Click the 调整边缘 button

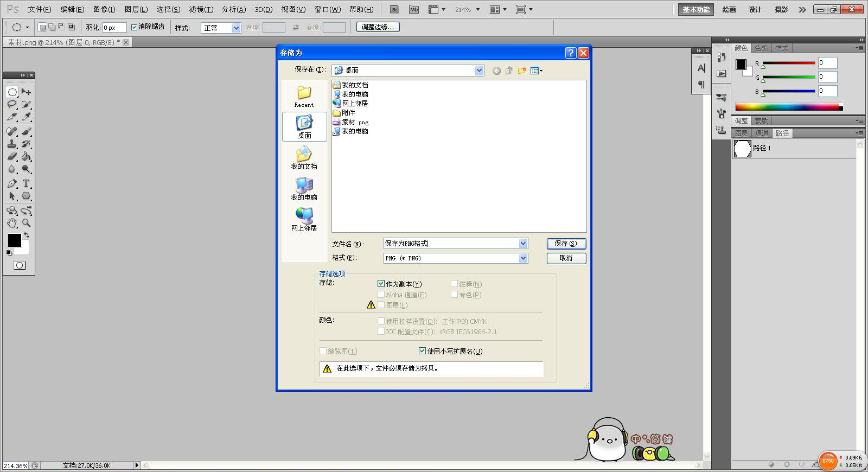click(378, 27)
